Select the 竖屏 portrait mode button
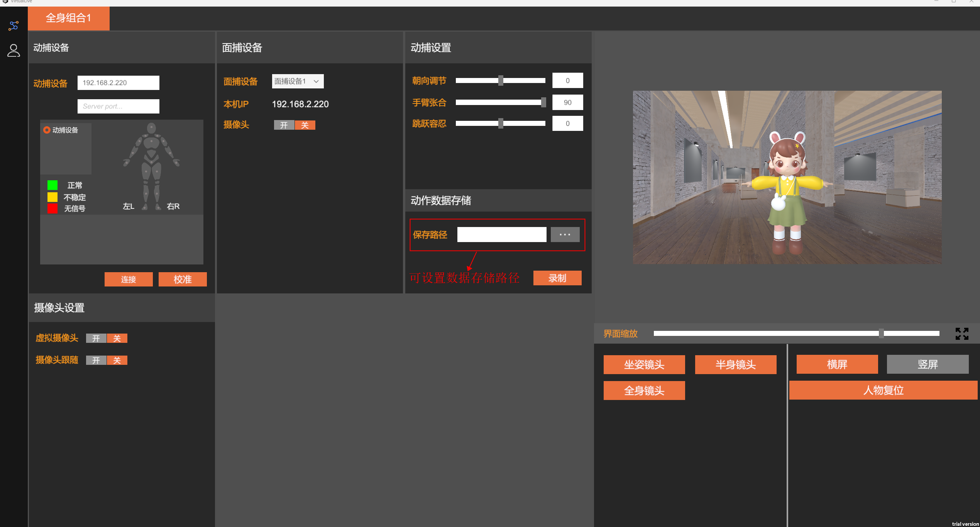Screen dimensions: 980x527 (927, 364)
